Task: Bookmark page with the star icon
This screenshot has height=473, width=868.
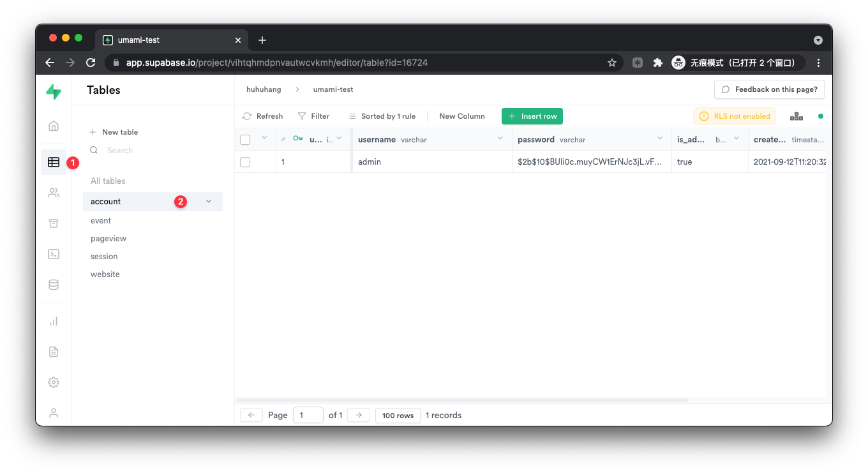Action: (x=612, y=63)
